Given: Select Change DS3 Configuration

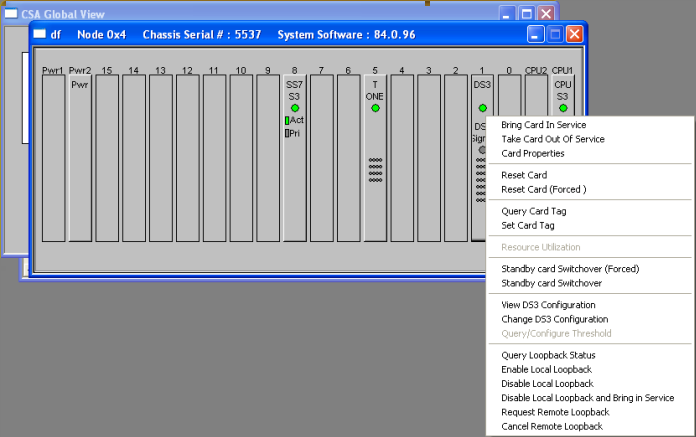Looking at the screenshot, I should click(554, 319).
